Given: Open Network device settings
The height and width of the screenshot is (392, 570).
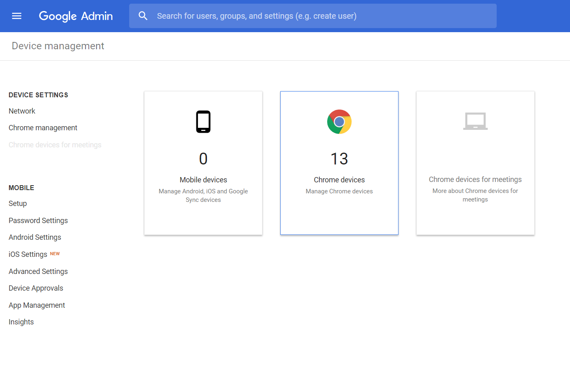Looking at the screenshot, I should [x=22, y=111].
